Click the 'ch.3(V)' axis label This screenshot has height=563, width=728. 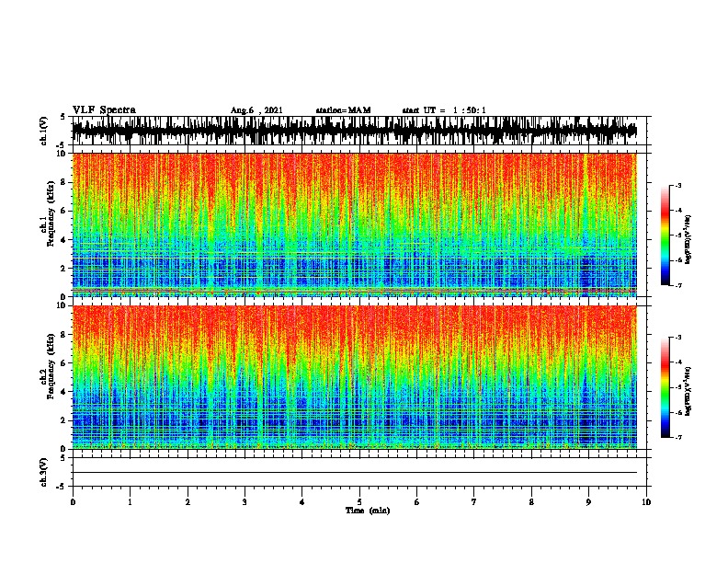tap(44, 472)
